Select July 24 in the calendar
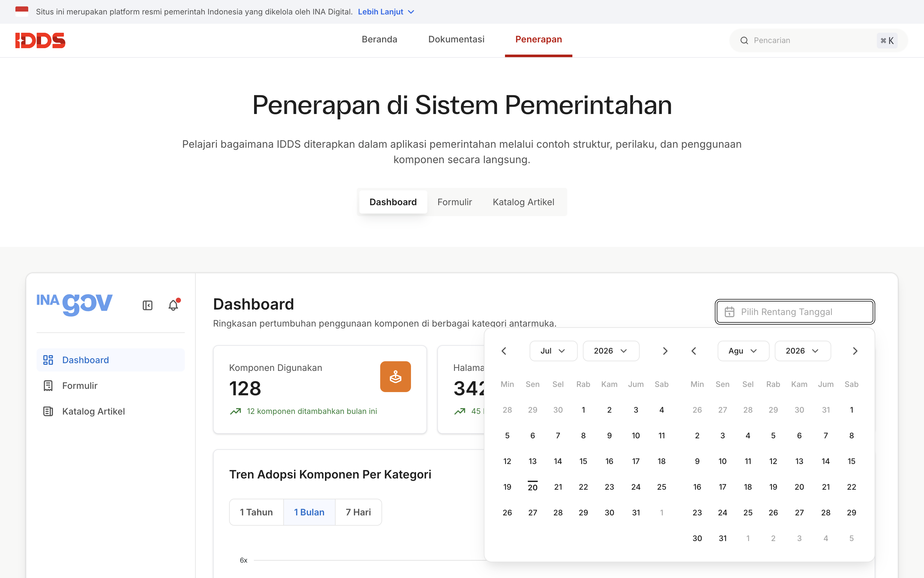The width and height of the screenshot is (924, 578). tap(636, 487)
